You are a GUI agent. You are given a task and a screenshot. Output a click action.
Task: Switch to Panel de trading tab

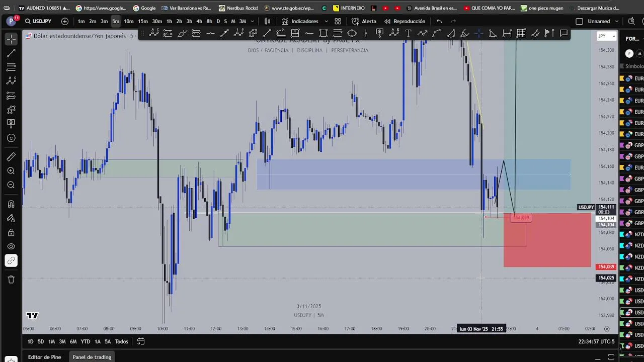92,357
